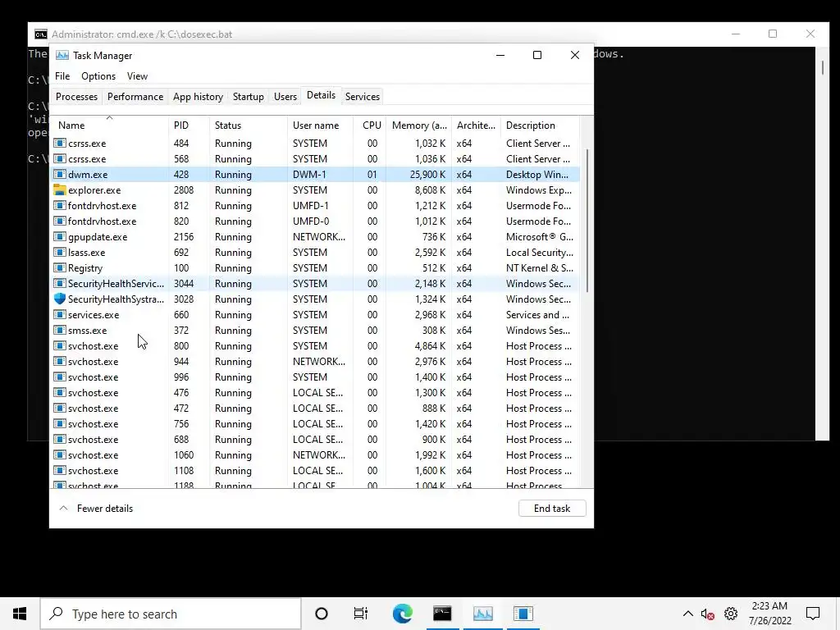This screenshot has height=630, width=840.
Task: Sort by the User name column header
Action: click(320, 126)
